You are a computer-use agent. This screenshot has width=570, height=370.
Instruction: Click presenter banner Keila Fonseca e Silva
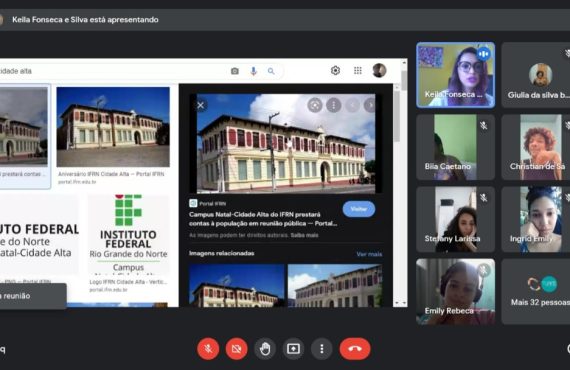pyautogui.click(x=85, y=20)
